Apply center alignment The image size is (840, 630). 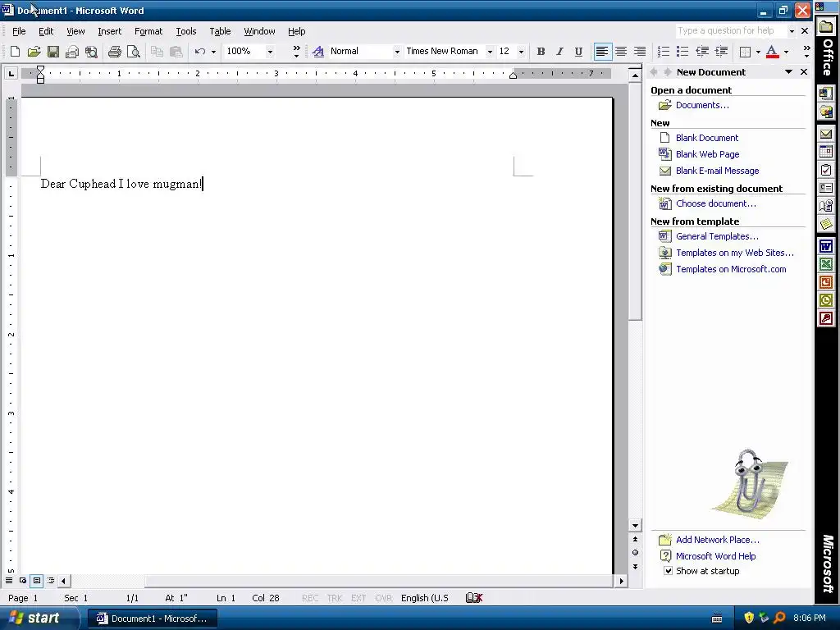coord(621,52)
